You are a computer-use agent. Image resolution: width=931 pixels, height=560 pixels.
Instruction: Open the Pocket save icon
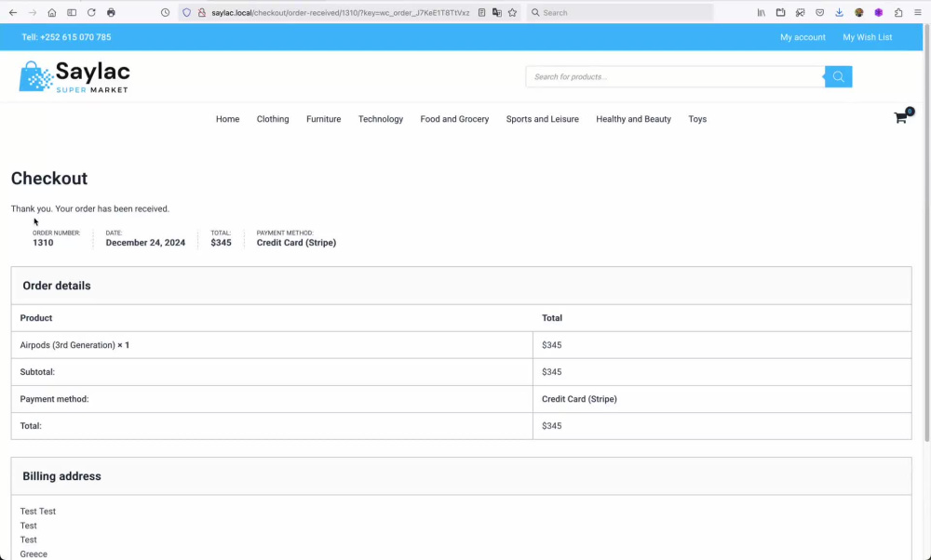point(820,12)
